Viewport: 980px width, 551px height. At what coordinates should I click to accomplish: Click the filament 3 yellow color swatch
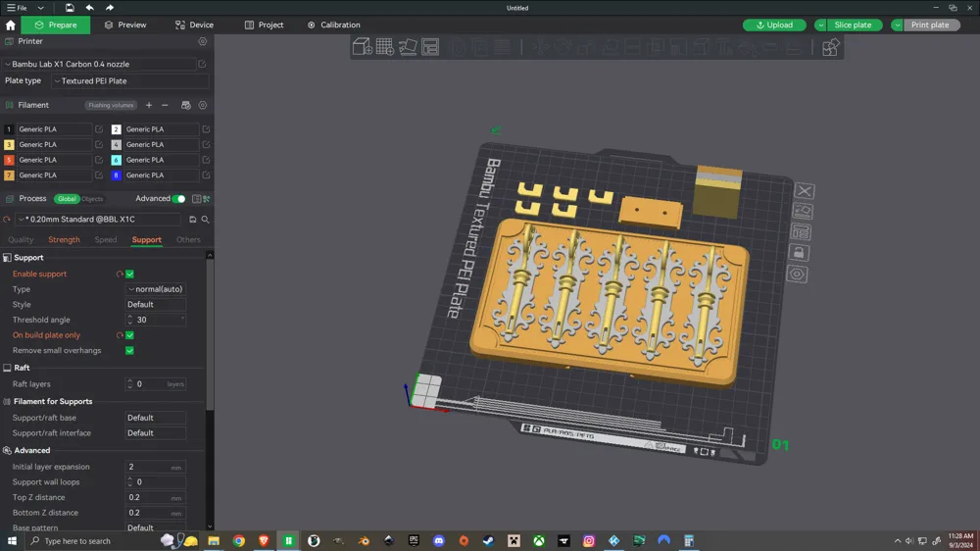click(x=9, y=144)
